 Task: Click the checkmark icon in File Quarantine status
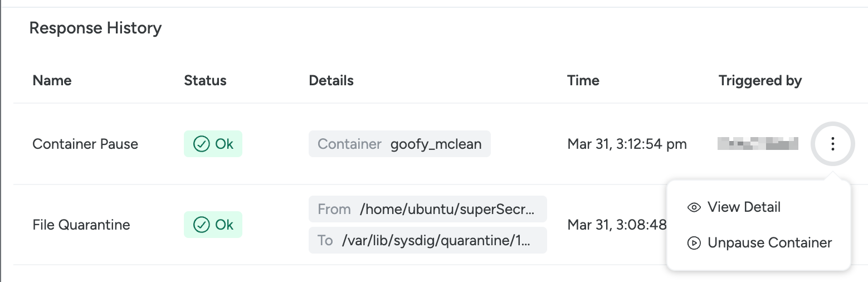201,225
